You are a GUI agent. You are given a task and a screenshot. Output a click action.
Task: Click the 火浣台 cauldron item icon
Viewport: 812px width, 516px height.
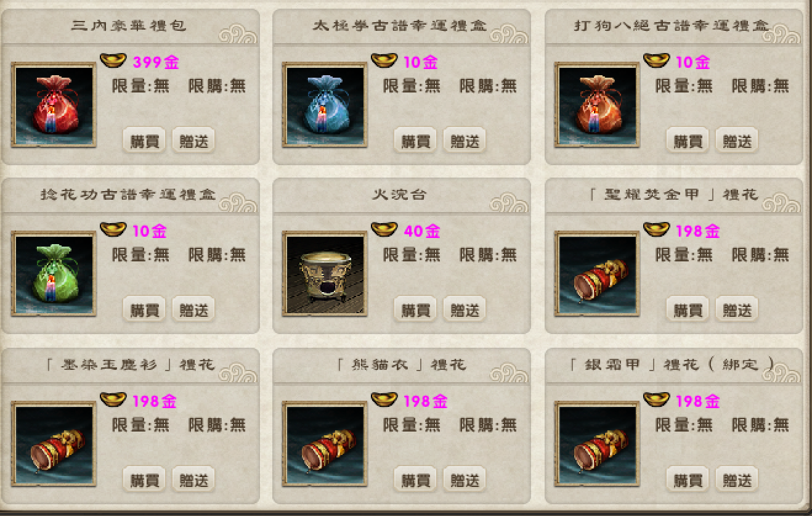click(x=325, y=274)
